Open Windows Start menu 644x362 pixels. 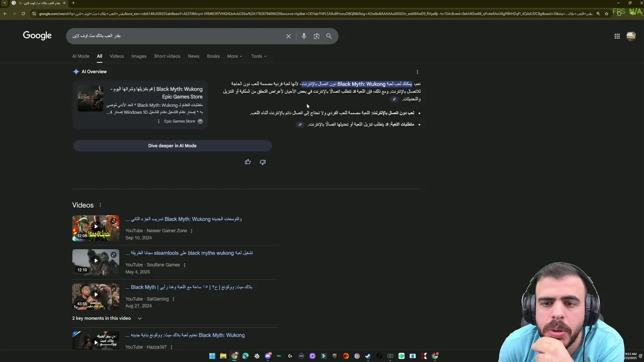pos(212,356)
